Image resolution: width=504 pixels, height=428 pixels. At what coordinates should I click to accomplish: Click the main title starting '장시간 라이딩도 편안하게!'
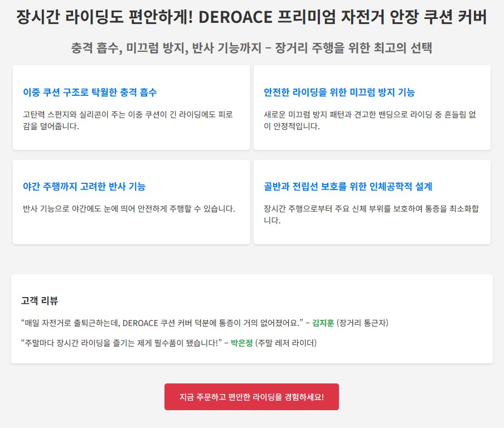pyautogui.click(x=251, y=17)
